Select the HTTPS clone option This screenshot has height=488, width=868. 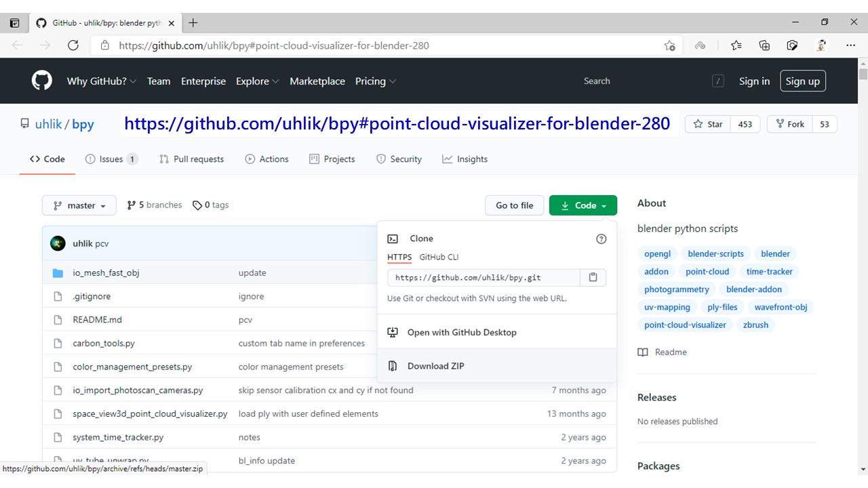399,257
